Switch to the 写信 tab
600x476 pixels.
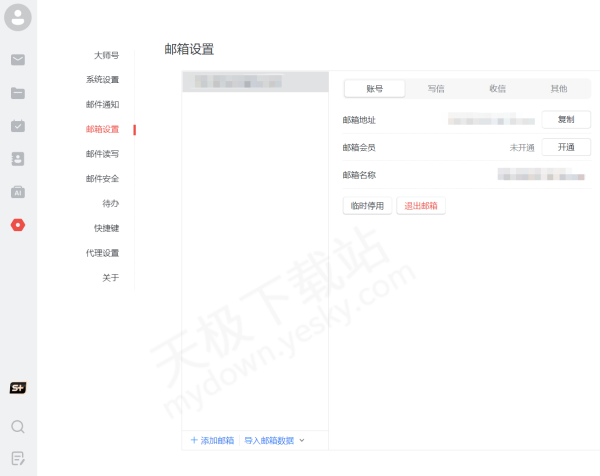tap(436, 89)
